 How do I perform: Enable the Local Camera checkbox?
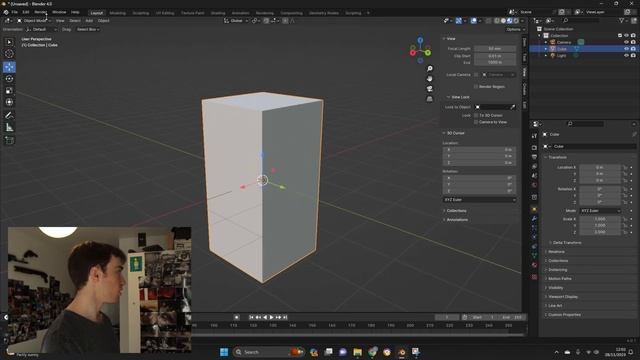click(476, 75)
